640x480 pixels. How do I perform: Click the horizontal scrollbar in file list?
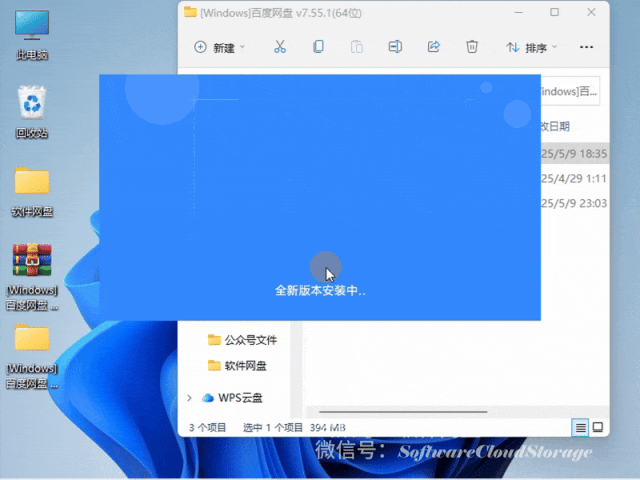(x=403, y=412)
